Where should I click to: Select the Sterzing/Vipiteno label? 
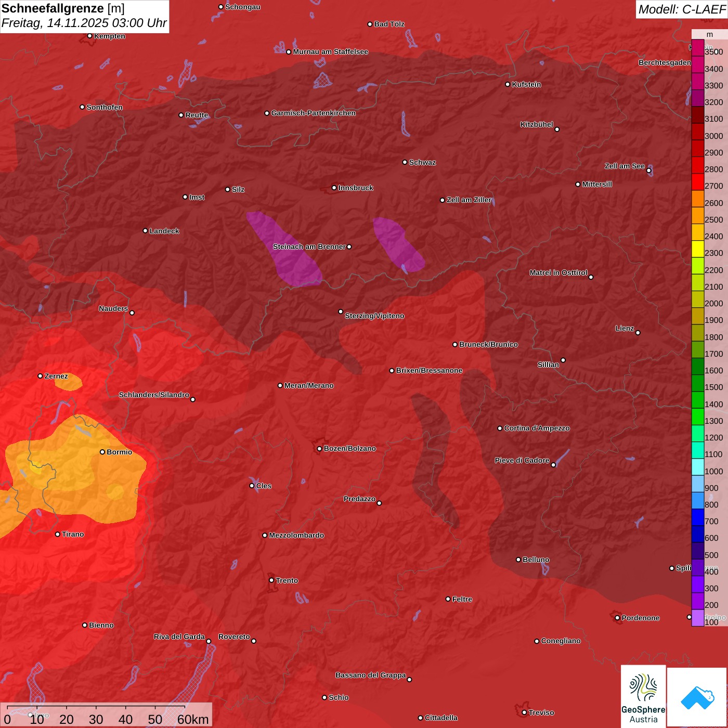[x=374, y=316]
